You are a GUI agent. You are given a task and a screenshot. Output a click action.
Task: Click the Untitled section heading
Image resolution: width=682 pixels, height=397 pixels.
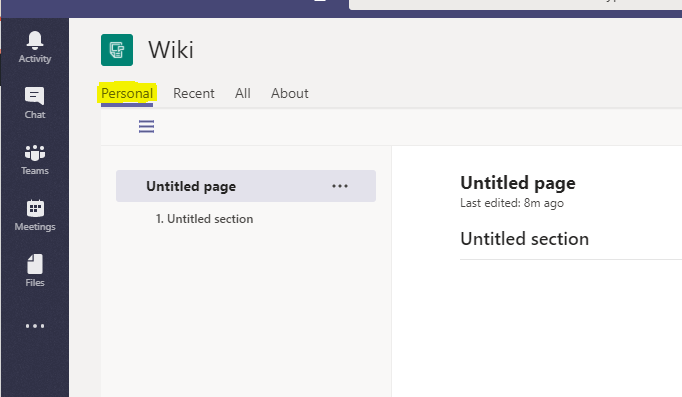point(525,239)
